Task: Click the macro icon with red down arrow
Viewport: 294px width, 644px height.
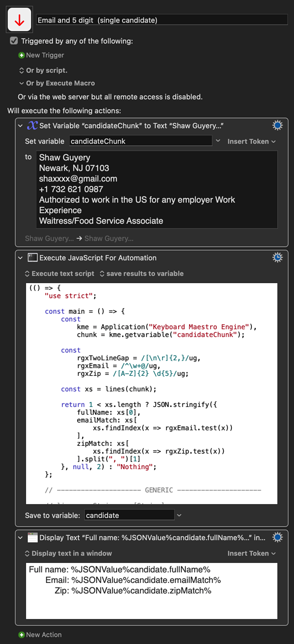Action: 19,20
